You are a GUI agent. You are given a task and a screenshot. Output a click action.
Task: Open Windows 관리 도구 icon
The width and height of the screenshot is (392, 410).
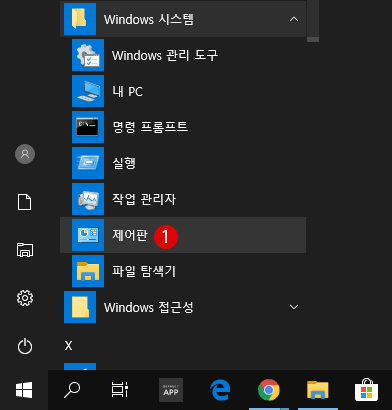88,55
